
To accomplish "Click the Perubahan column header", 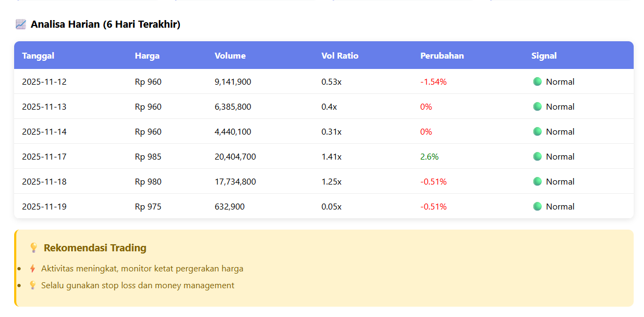I will tap(442, 56).
